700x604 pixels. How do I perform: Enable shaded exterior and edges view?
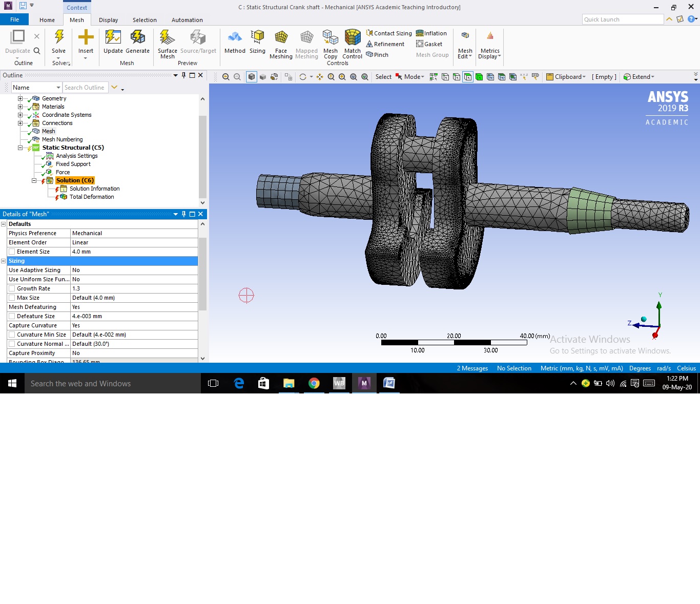coord(252,77)
